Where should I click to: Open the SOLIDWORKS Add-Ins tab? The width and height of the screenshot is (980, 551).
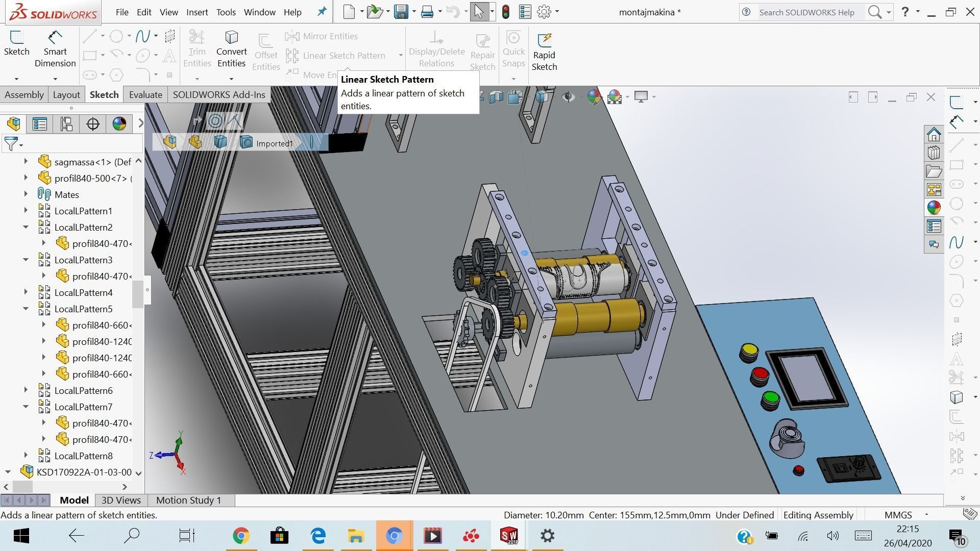(x=219, y=94)
